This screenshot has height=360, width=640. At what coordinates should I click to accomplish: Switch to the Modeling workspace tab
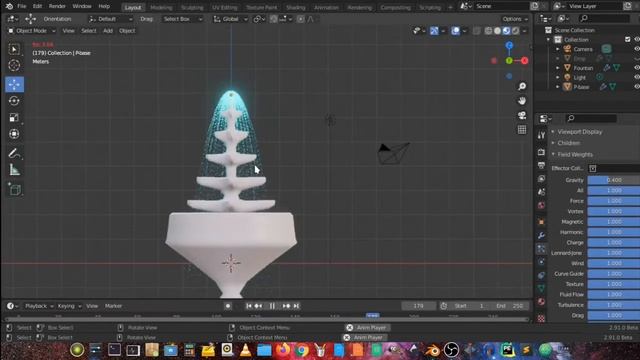(x=161, y=7)
